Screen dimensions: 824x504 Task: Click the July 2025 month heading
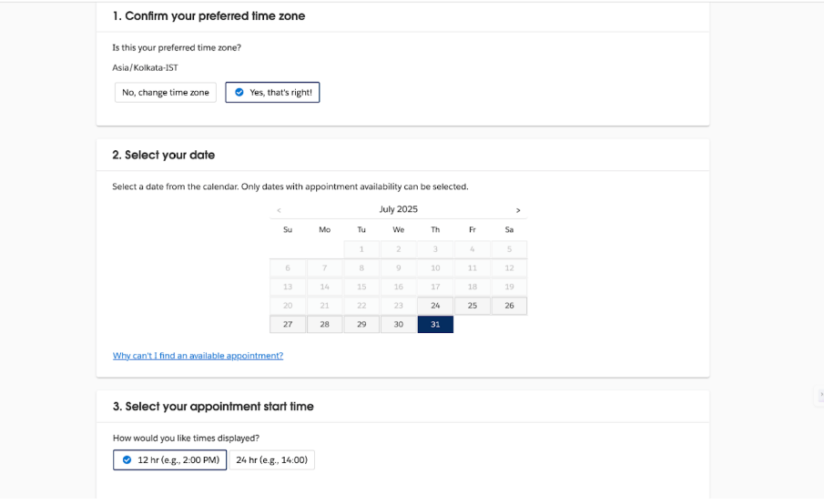(x=398, y=209)
